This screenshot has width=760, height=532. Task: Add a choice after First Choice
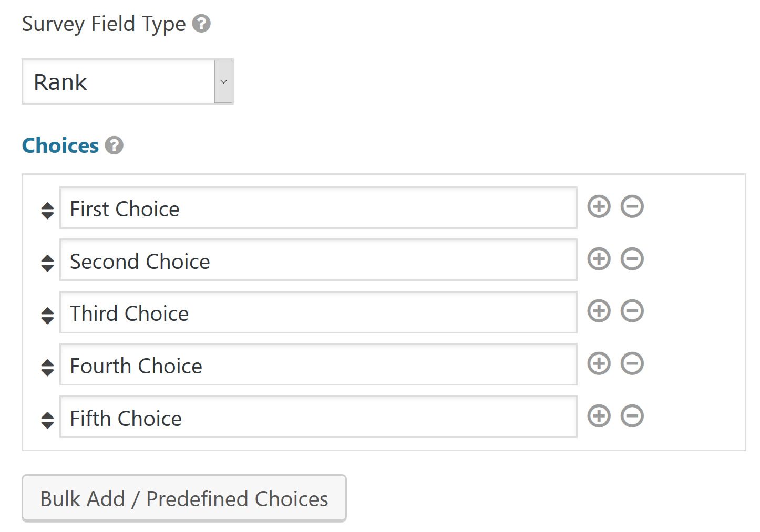click(x=599, y=206)
